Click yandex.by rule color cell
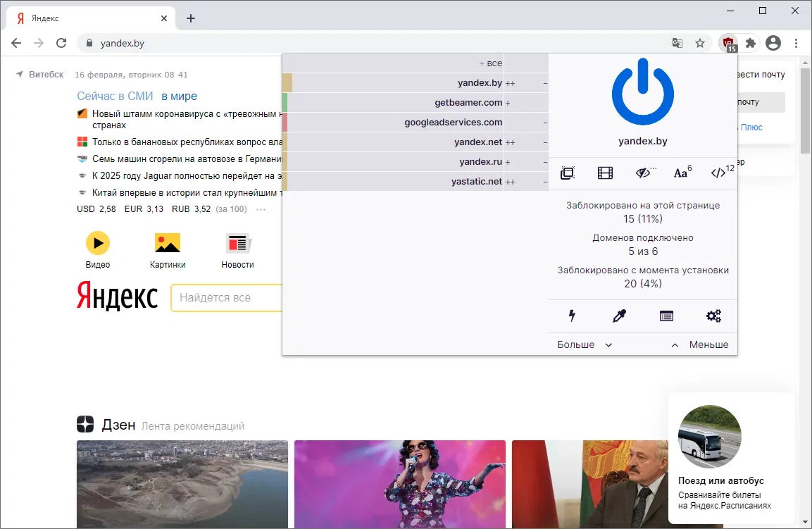The width and height of the screenshot is (812, 529). pos(287,83)
